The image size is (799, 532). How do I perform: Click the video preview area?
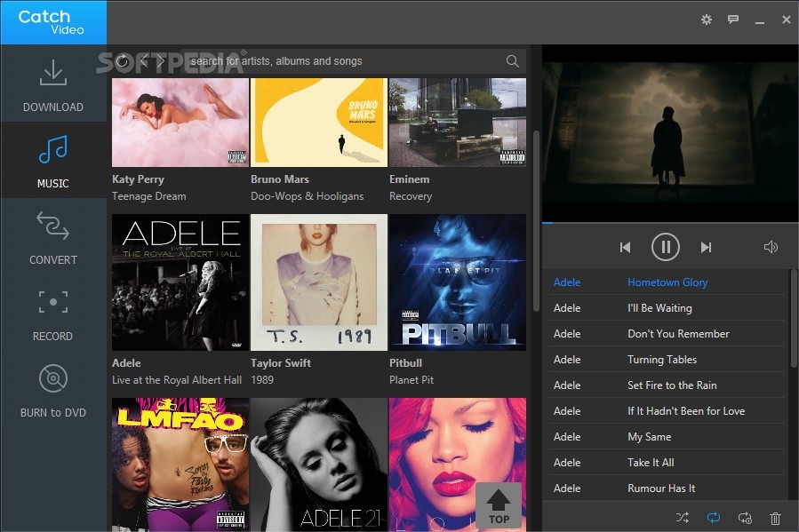tap(671, 133)
